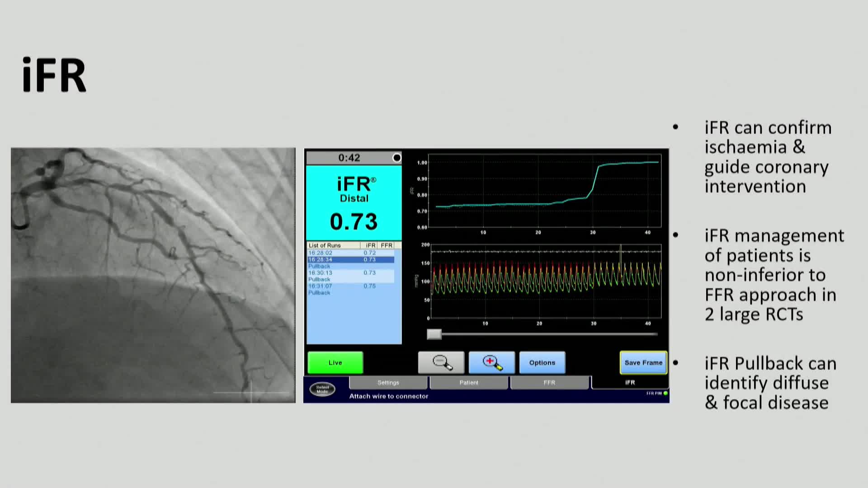The width and height of the screenshot is (868, 488).
Task: Click the Save Frame button
Action: 643,362
